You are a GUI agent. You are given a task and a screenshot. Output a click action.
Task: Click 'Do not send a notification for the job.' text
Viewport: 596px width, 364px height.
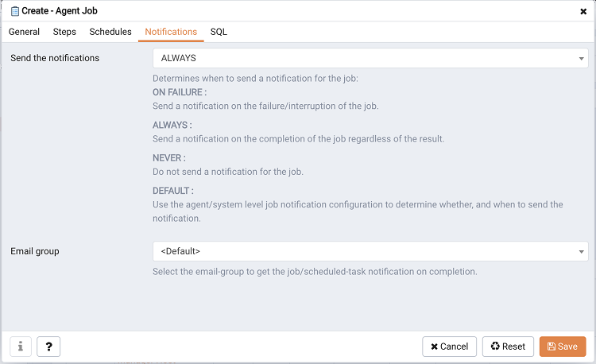[x=228, y=172]
